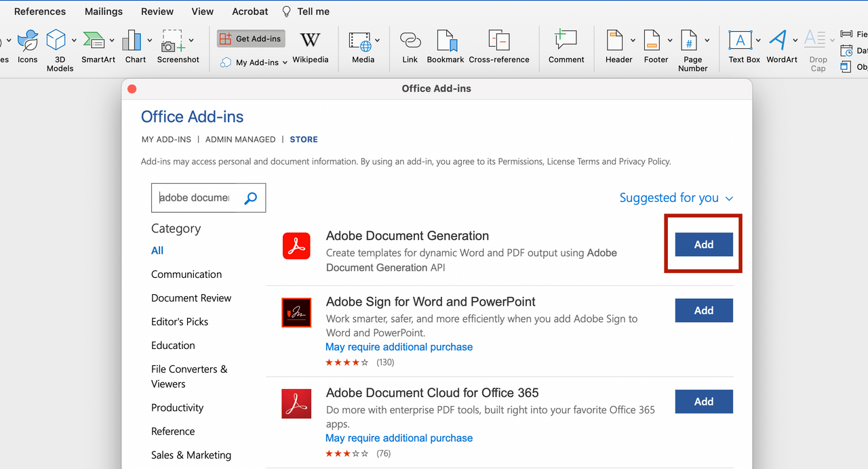
Task: Expand the 3D Models dropdown arrow
Action: (74, 41)
